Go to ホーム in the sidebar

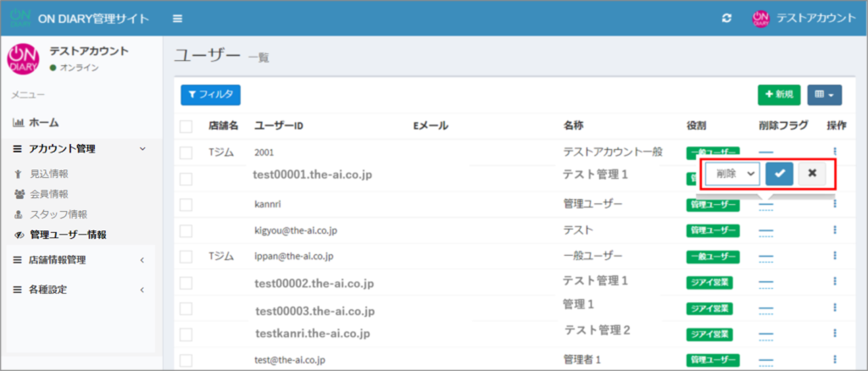coord(42,122)
